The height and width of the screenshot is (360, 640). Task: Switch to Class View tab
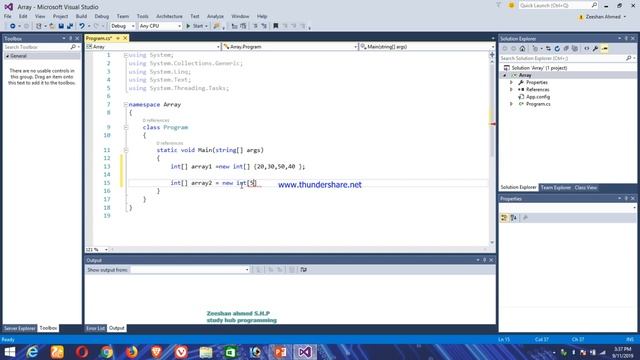(x=586, y=187)
